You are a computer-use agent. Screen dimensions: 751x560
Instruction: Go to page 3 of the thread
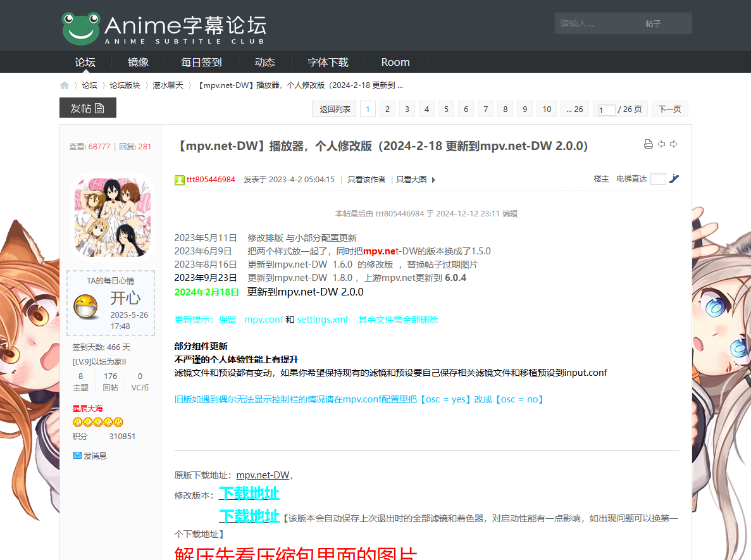tap(407, 109)
